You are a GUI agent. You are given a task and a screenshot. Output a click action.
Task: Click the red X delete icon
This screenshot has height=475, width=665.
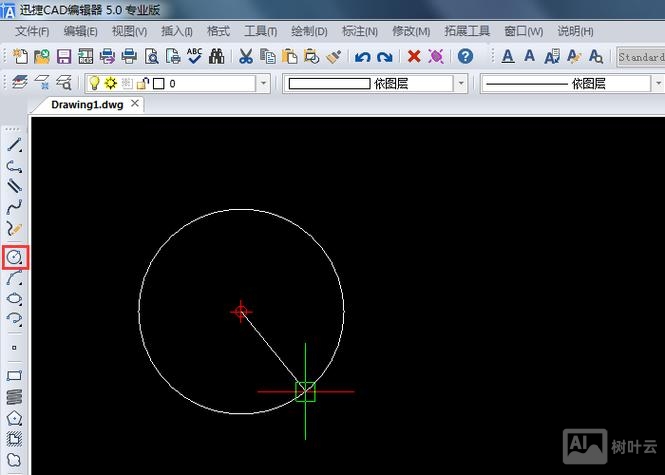(x=414, y=57)
